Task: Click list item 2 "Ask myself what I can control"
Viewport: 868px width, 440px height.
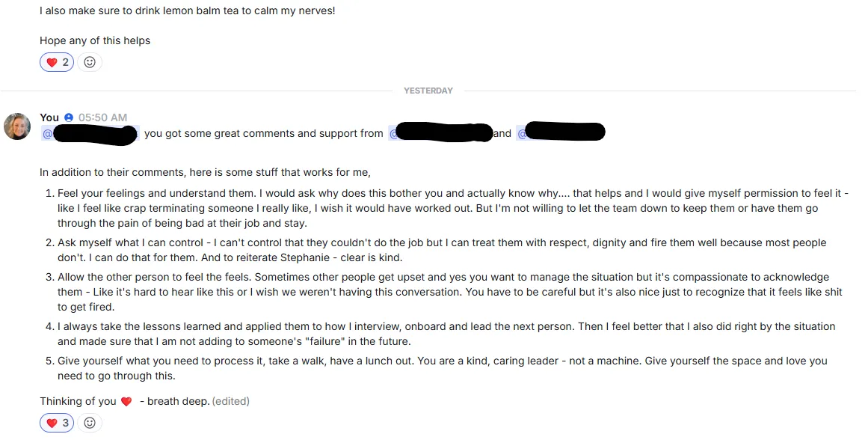Action: 442,250
